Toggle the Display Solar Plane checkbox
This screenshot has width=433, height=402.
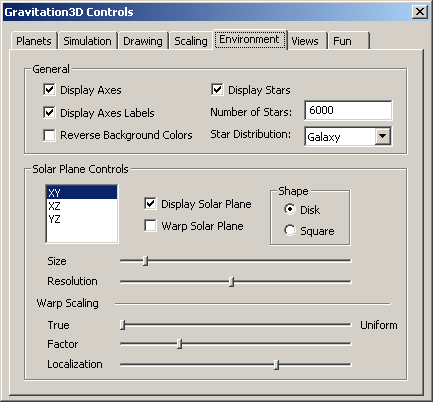tap(150, 203)
